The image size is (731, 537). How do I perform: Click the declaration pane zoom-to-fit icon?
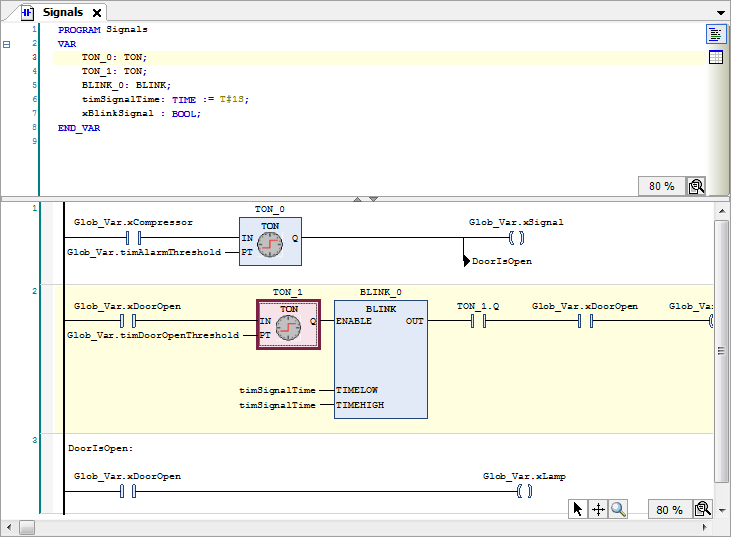coord(697,186)
